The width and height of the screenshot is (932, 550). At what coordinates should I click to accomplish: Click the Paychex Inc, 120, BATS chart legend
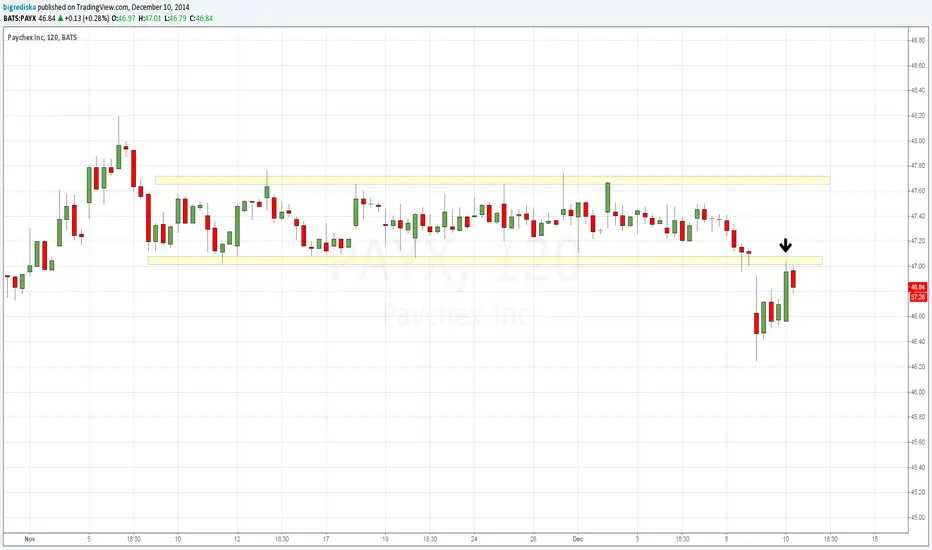(42, 37)
